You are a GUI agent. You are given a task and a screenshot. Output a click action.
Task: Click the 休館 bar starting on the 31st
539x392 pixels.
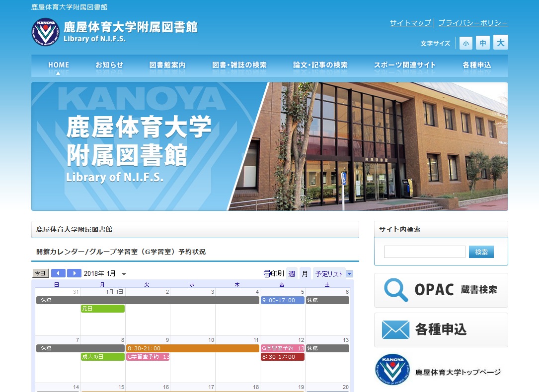point(148,300)
